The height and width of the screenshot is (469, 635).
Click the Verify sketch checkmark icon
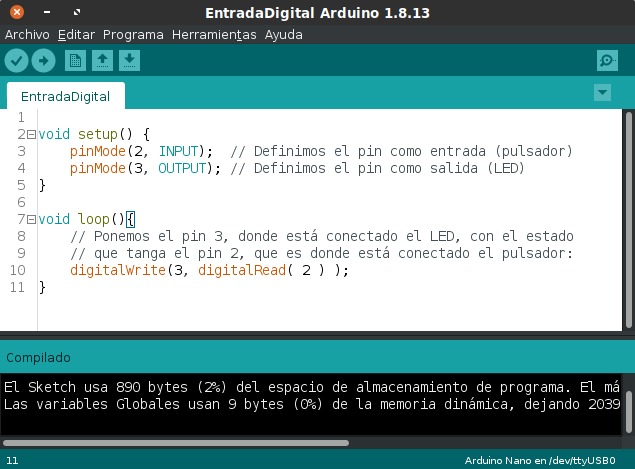coord(16,61)
